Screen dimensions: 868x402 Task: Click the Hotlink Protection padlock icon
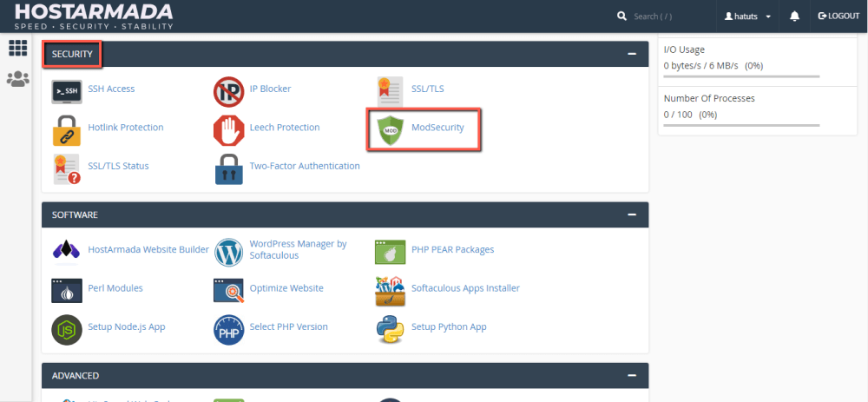(x=67, y=131)
